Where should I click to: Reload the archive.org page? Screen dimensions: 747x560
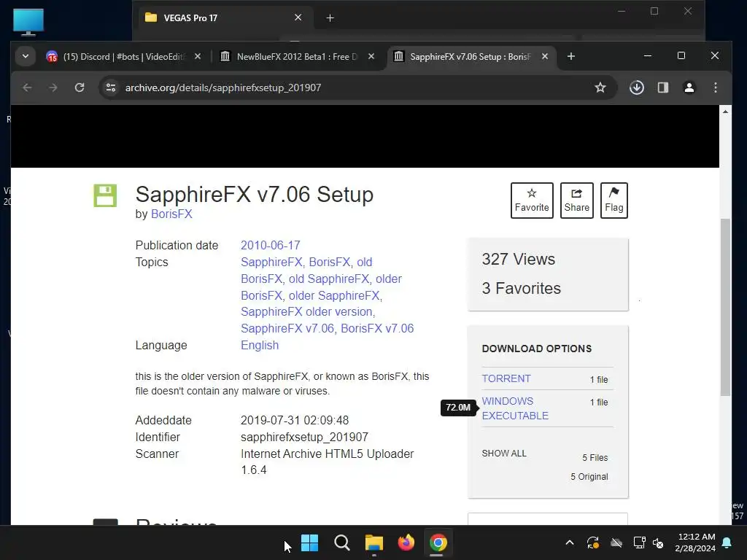point(80,87)
